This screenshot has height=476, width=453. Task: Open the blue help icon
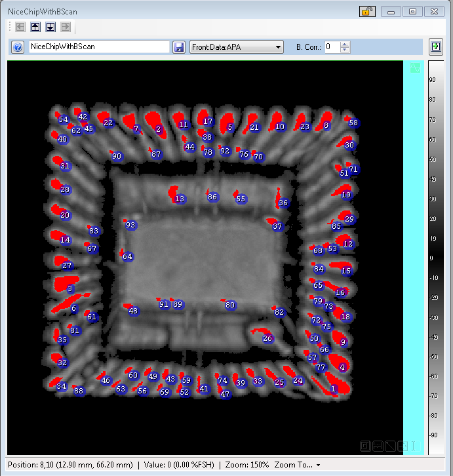coord(18,47)
